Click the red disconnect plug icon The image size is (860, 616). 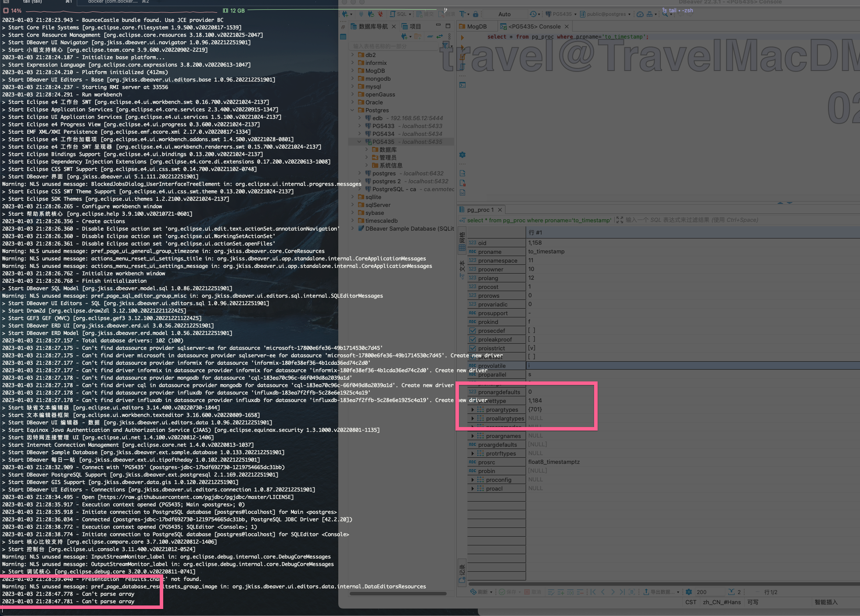click(380, 14)
